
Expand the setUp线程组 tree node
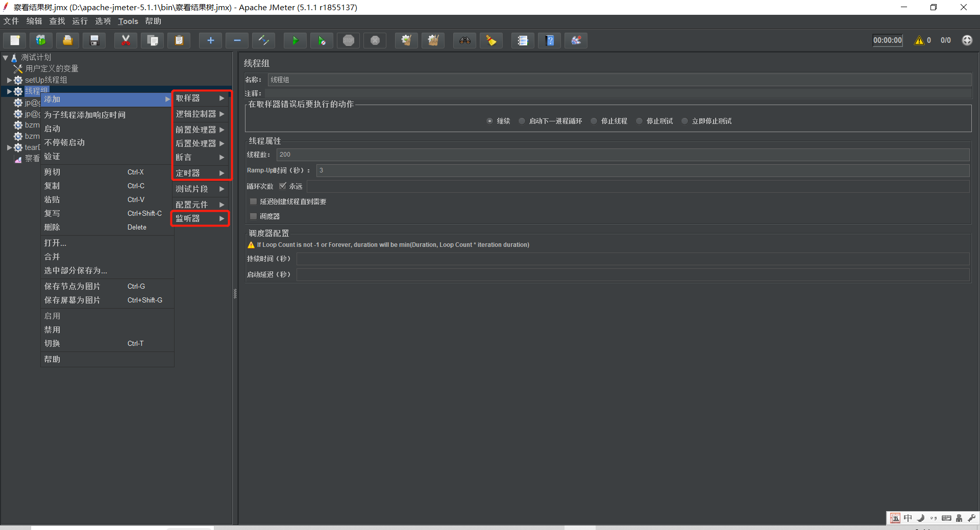coord(9,80)
